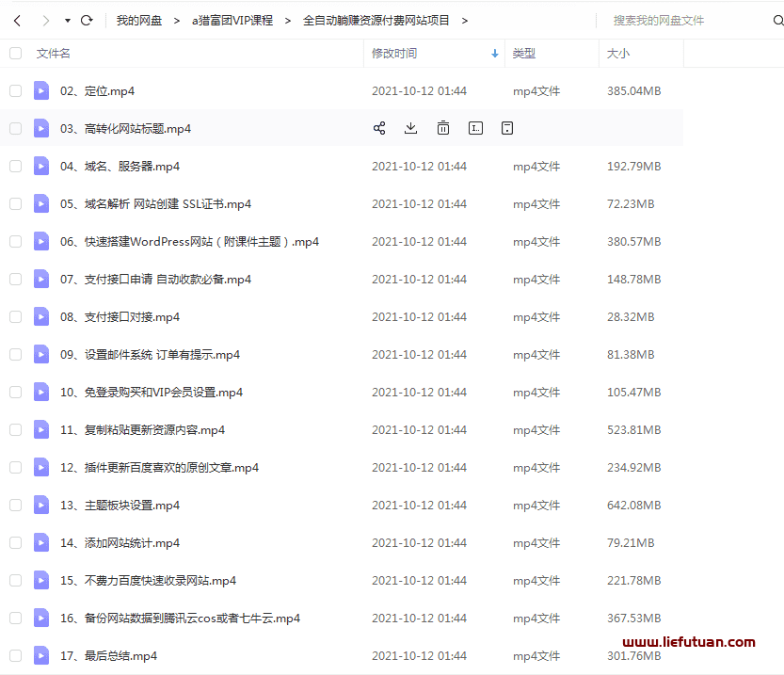Sort by 文件名 column header
Screen dimensions: 784x675
pyautogui.click(x=53, y=54)
